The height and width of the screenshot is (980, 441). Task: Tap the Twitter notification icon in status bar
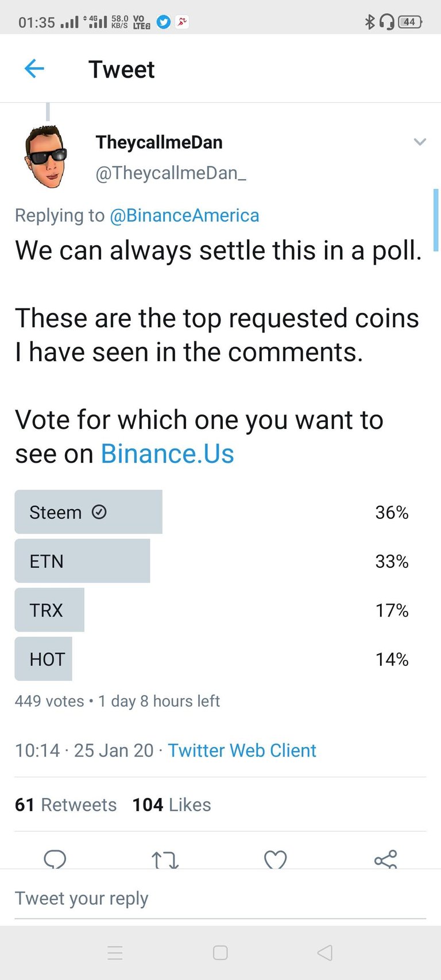pos(164,22)
